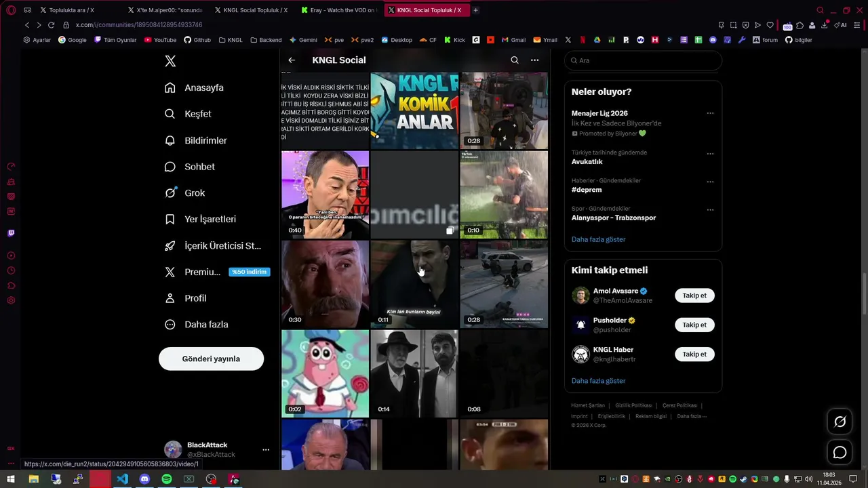Search within KNGL Social community
The height and width of the screenshot is (488, 868).
pyautogui.click(x=515, y=60)
